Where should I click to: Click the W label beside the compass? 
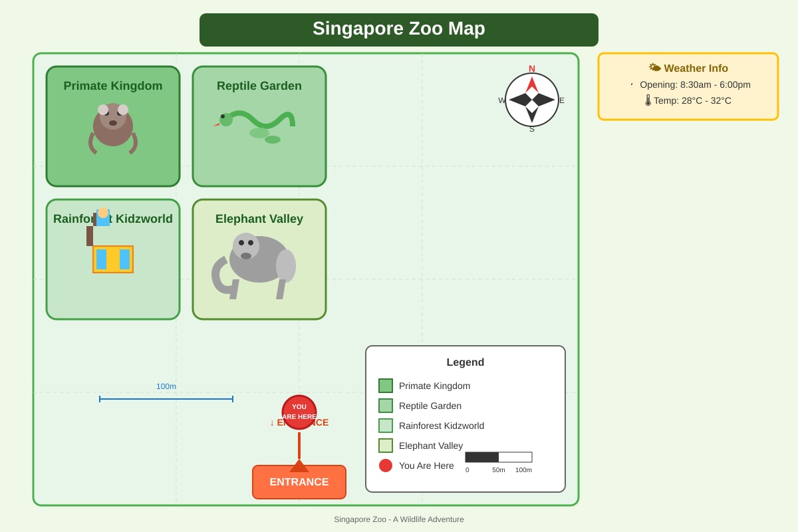point(502,100)
